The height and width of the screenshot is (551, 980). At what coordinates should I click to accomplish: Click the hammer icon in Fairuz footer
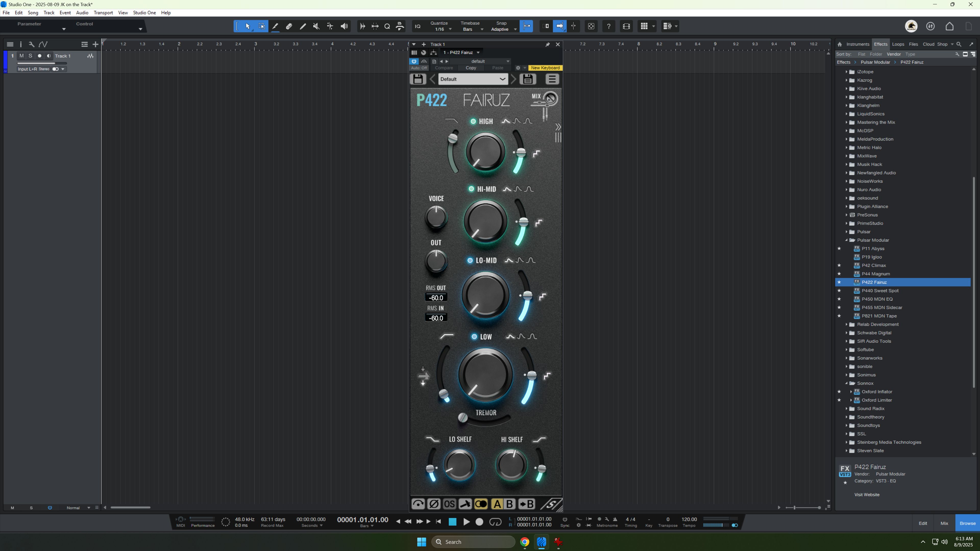click(465, 504)
